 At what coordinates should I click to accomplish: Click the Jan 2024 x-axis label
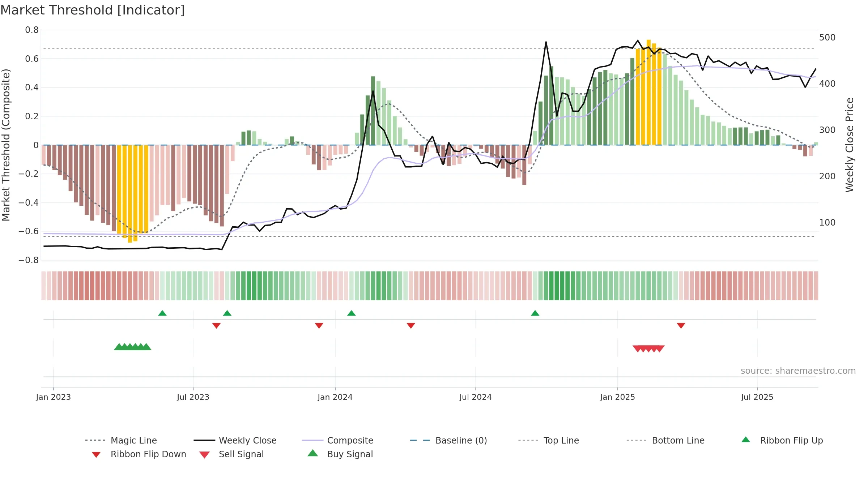tap(335, 397)
